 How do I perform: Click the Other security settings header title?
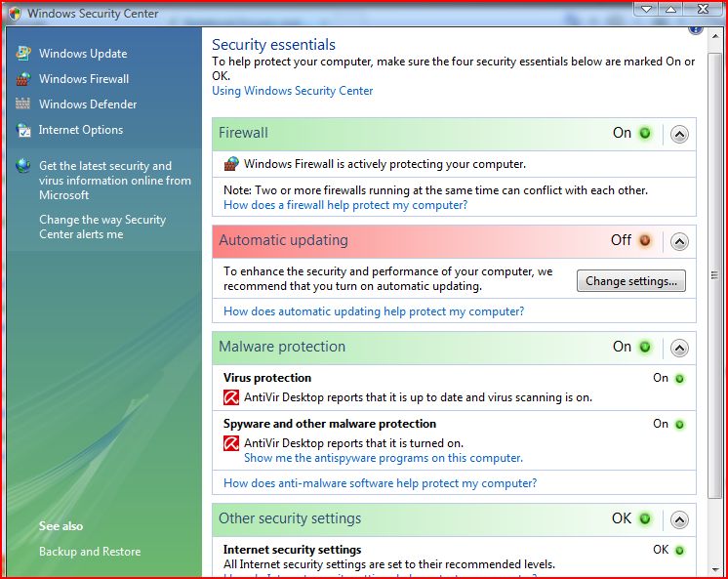pos(290,518)
